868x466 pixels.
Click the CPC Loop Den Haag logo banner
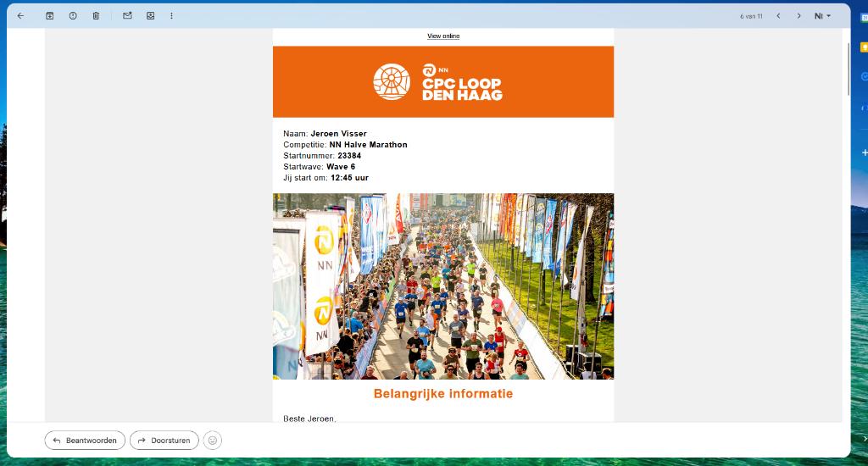click(443, 82)
